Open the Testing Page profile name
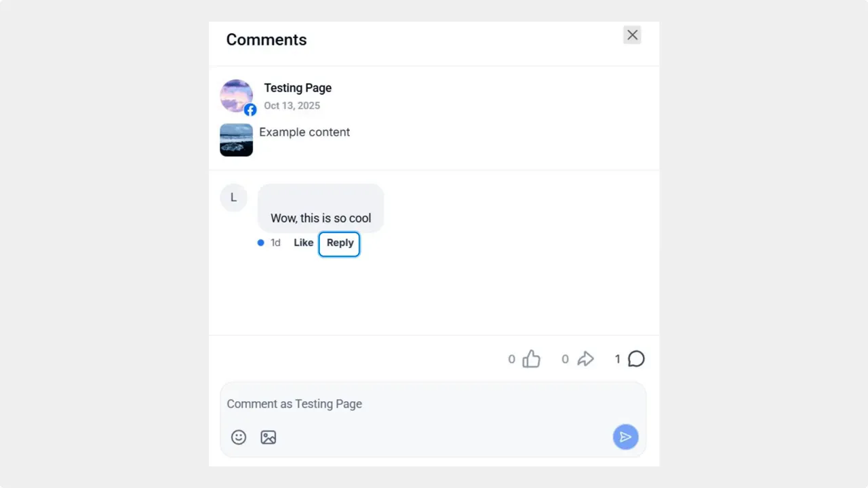This screenshot has height=488, width=868. [298, 87]
